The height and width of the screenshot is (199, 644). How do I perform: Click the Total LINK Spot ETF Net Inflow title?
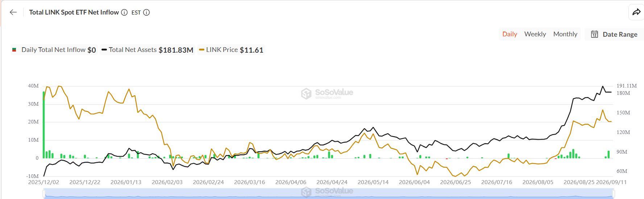click(x=74, y=12)
